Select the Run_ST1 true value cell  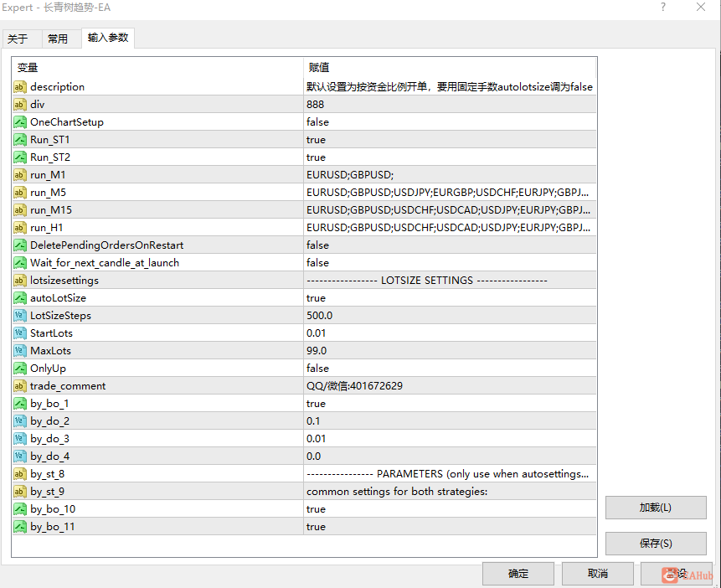click(450, 139)
